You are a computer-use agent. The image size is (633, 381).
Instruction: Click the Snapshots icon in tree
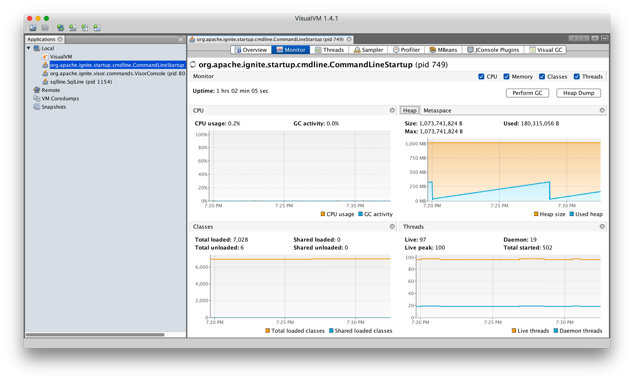[x=37, y=107]
